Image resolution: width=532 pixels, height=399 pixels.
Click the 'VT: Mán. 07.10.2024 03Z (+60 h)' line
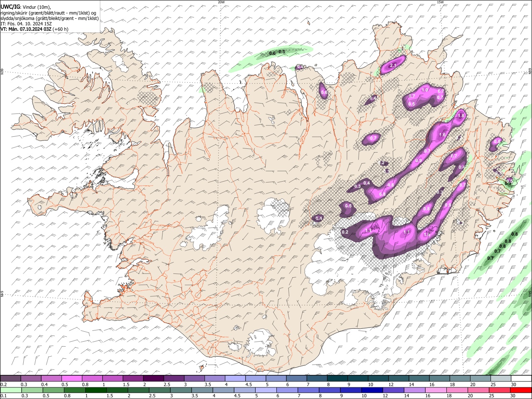(34, 29)
